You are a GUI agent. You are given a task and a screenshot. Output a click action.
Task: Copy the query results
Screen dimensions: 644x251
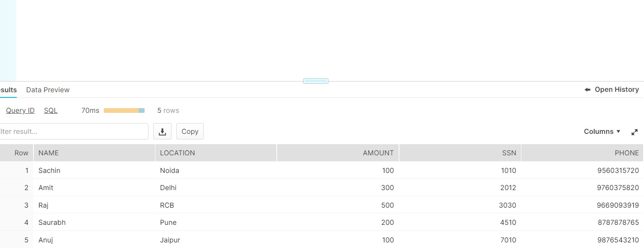pyautogui.click(x=190, y=131)
